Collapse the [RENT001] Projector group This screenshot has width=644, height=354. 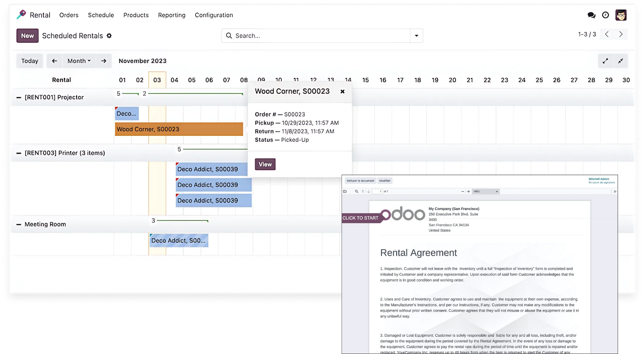(x=19, y=98)
